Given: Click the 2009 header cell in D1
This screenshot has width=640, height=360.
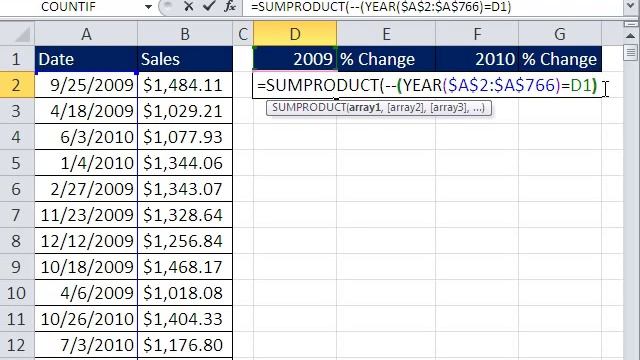Looking at the screenshot, I should (x=295, y=59).
